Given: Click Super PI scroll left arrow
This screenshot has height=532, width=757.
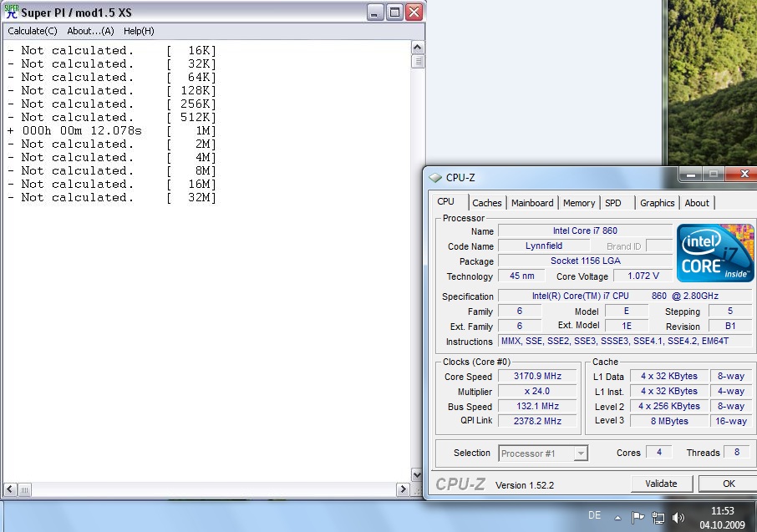Looking at the screenshot, I should tap(10, 489).
